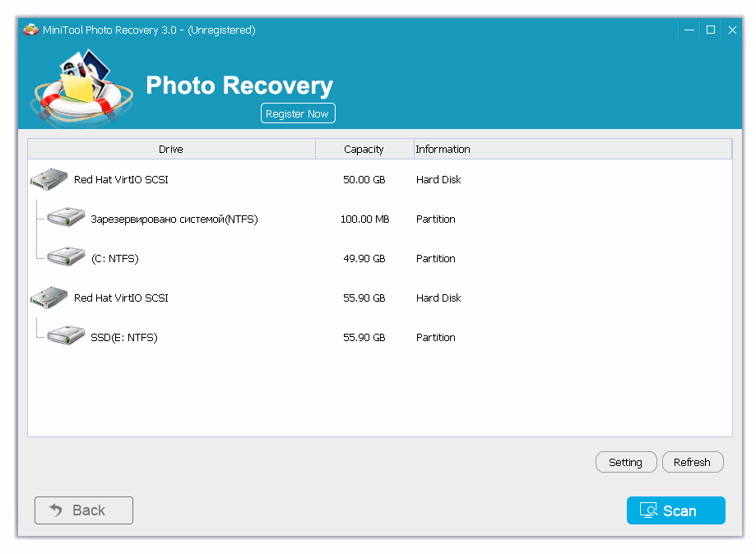Select the 55.90 GB Red Hat VirtIO SCSI disk
756x554 pixels.
pos(380,298)
